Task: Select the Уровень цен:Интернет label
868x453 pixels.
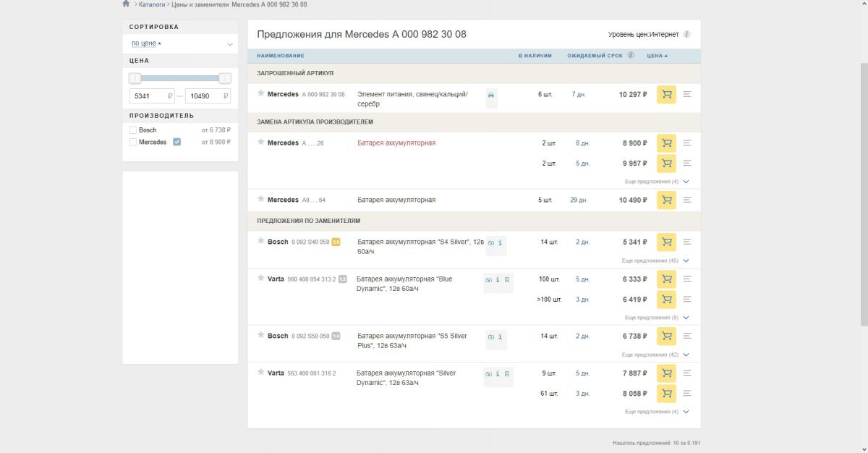Action: pos(644,34)
